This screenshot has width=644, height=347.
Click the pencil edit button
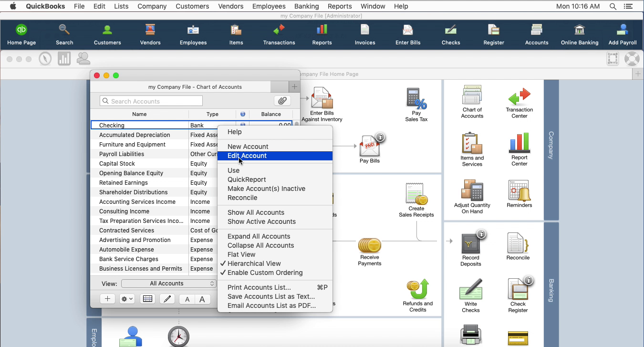pyautogui.click(x=166, y=299)
